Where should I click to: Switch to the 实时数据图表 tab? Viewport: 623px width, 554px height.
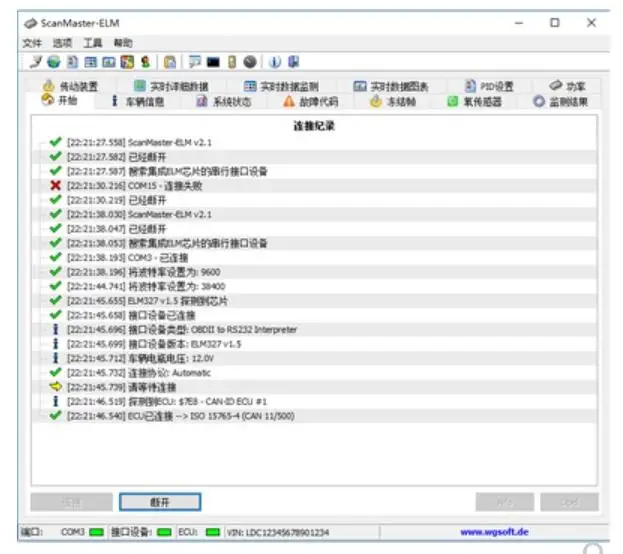[391, 86]
